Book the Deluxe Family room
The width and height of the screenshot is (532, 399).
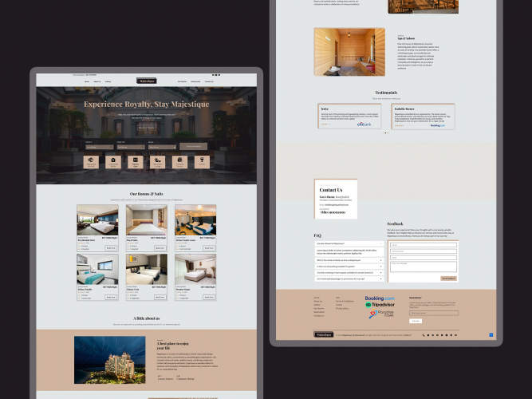[x=209, y=248]
